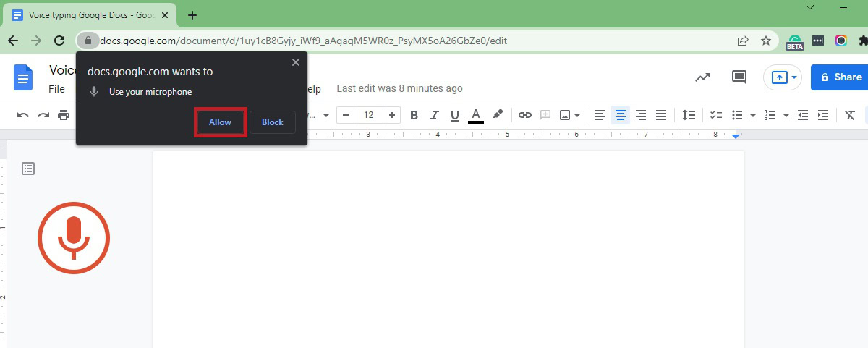Viewport: 868px width, 348px height.
Task: Insert a numbered list
Action: click(771, 115)
